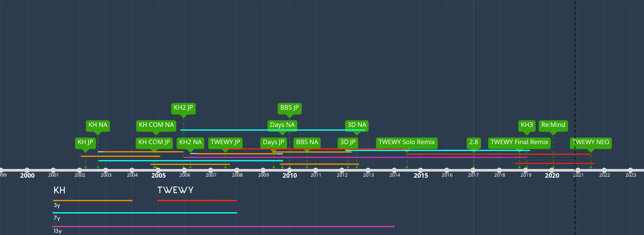Select the 2017 axis label
The image size is (644, 235).
point(474,175)
